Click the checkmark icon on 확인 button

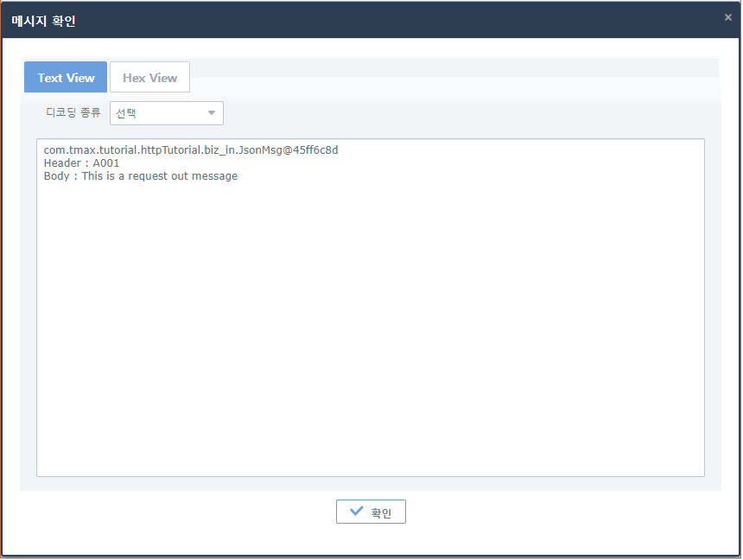click(356, 512)
